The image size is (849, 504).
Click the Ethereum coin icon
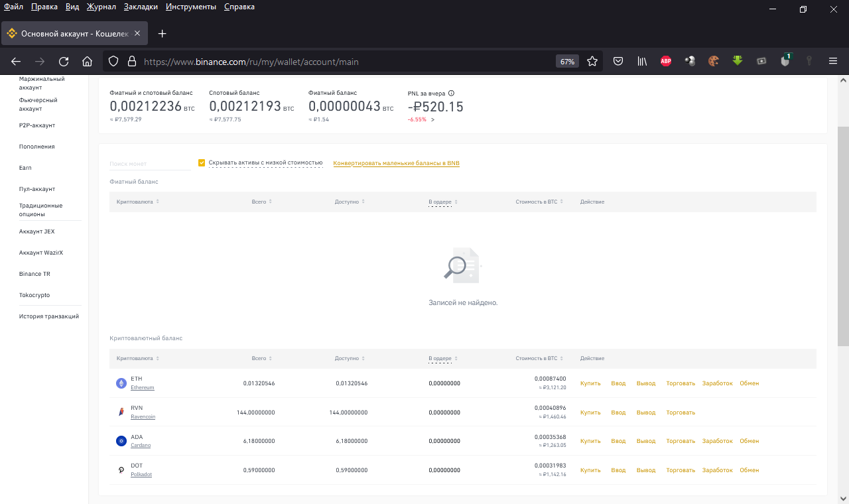click(x=121, y=383)
